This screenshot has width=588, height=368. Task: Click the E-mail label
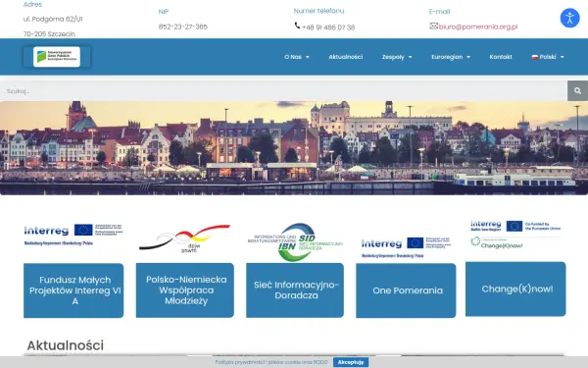(439, 12)
